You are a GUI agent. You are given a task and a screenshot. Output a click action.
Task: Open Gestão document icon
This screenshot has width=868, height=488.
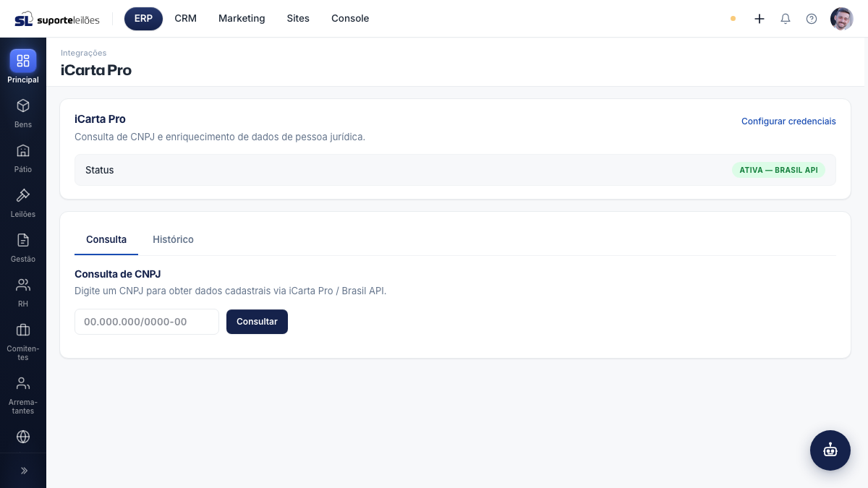[x=23, y=240]
